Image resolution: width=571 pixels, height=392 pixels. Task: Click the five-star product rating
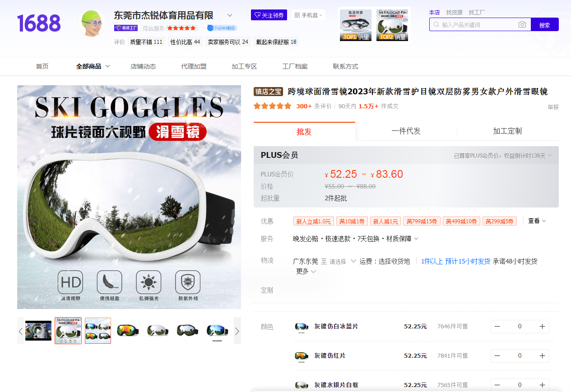tap(273, 106)
